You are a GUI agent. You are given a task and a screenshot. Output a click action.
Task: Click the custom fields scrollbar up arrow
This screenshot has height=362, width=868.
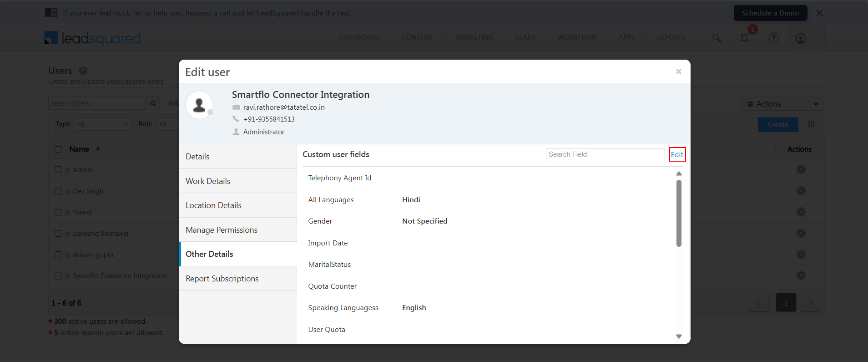(679, 173)
